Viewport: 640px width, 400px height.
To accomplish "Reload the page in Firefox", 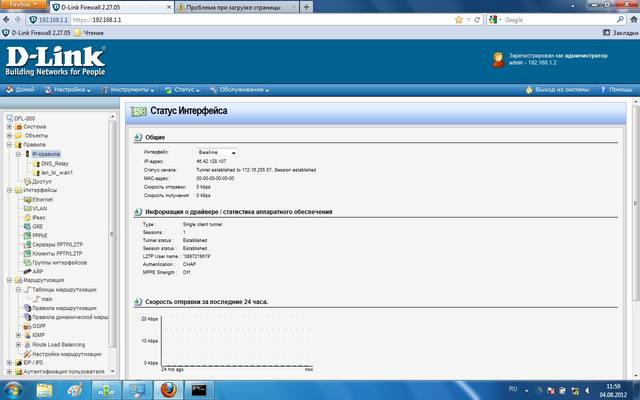I will pyautogui.click(x=477, y=20).
